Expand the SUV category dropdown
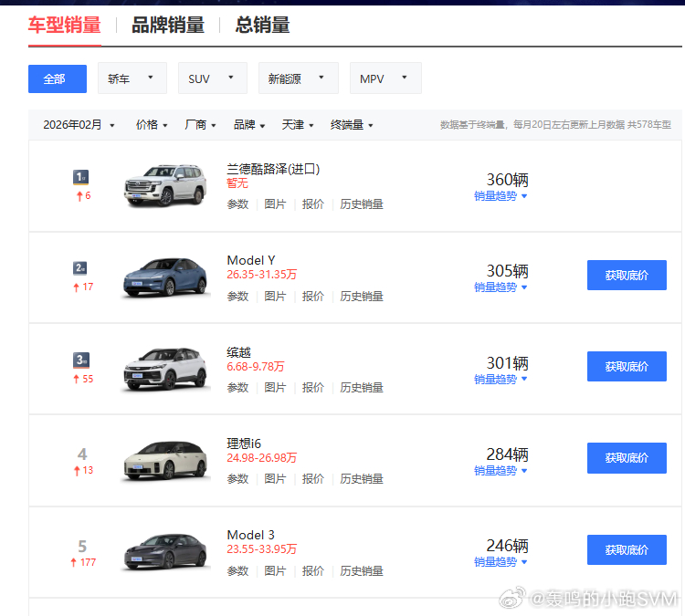Image resolution: width=685 pixels, height=616 pixels. tap(212, 78)
